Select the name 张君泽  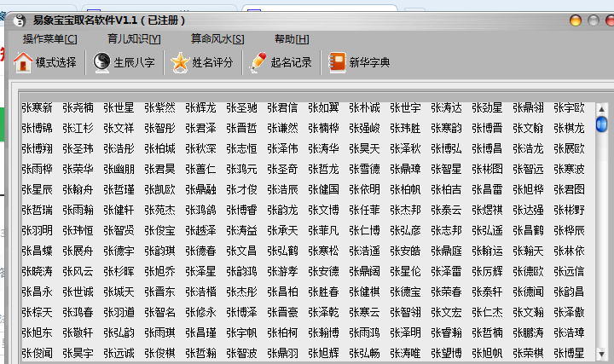coord(201,128)
